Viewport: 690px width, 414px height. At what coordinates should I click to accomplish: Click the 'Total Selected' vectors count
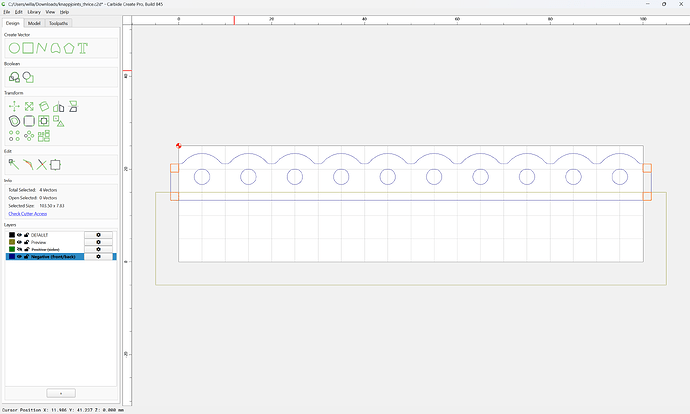48,190
